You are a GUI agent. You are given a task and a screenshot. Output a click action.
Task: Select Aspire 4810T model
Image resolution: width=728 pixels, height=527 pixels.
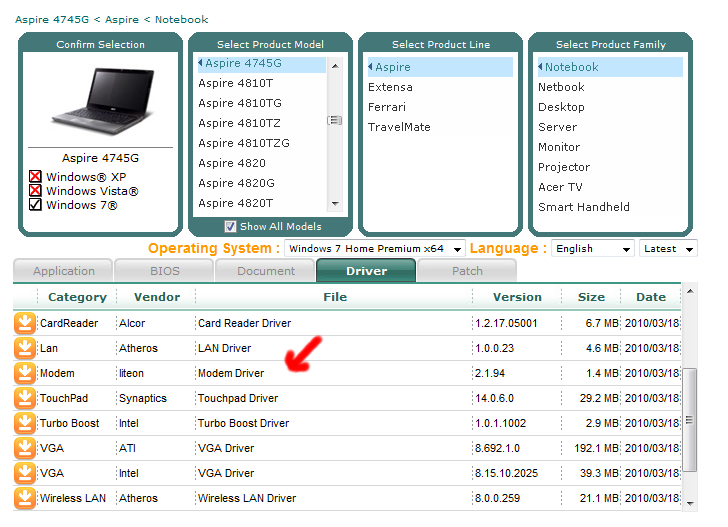[x=236, y=83]
